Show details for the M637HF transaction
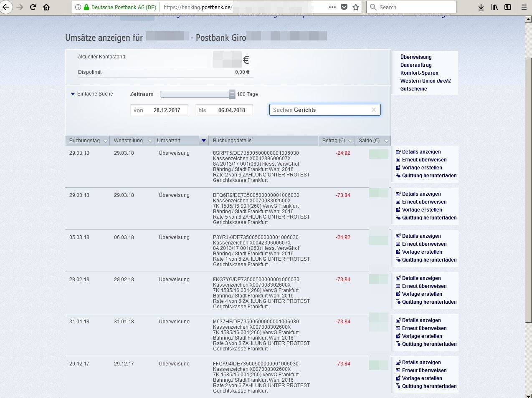 [x=418, y=320]
